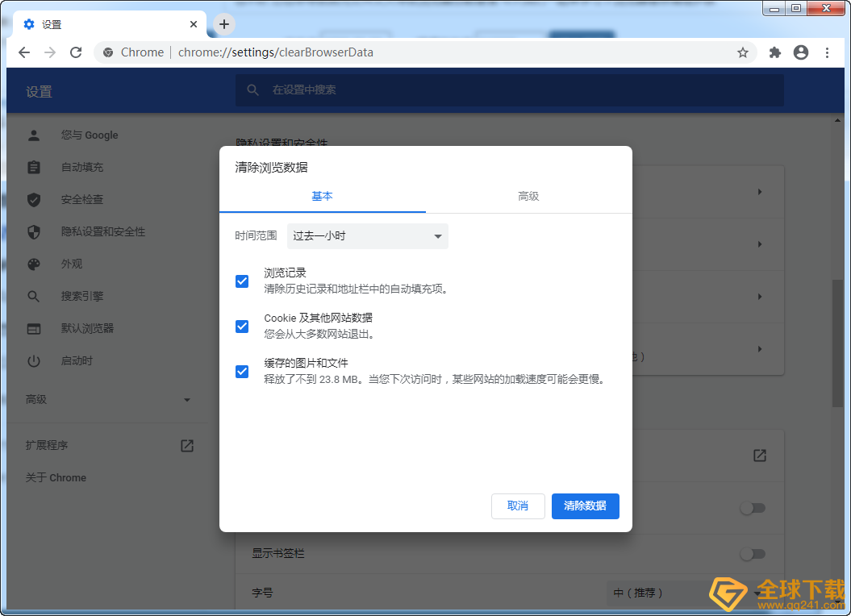The height and width of the screenshot is (616, 851).
Task: Click the 取消 button
Action: pos(518,506)
